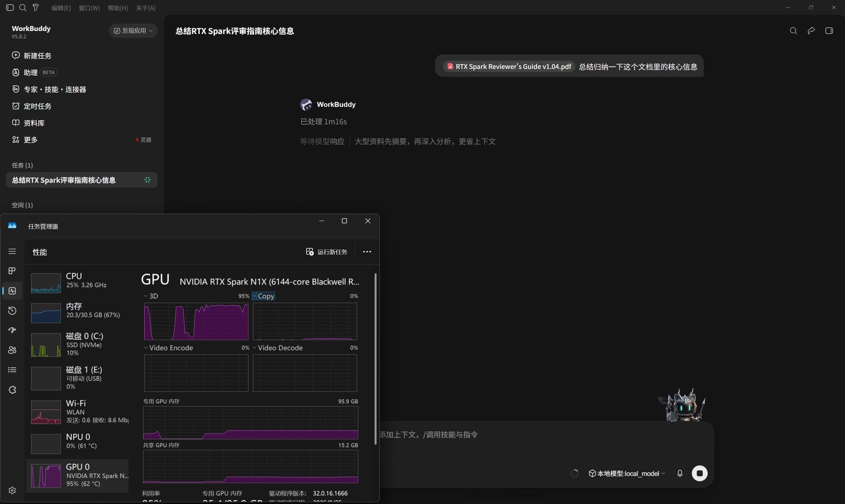Select task 总结RTX Spark评审指南核心信息 in sidebar
The height and width of the screenshot is (504, 845).
click(82, 180)
